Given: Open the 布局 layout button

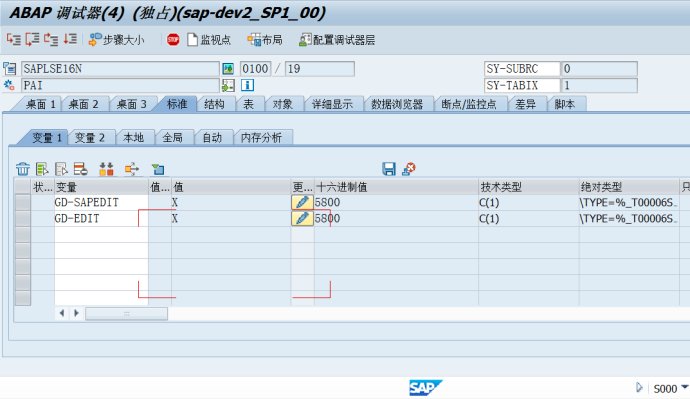Looking at the screenshot, I should [264, 40].
